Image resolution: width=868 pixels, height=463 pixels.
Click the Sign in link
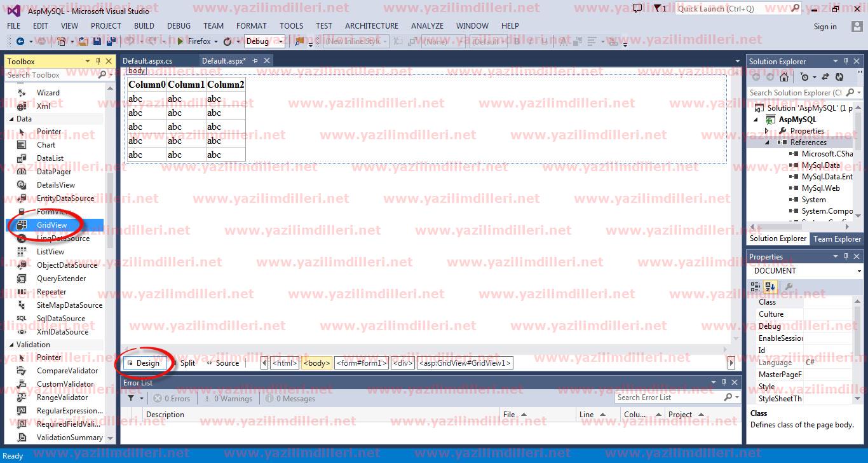(x=825, y=27)
